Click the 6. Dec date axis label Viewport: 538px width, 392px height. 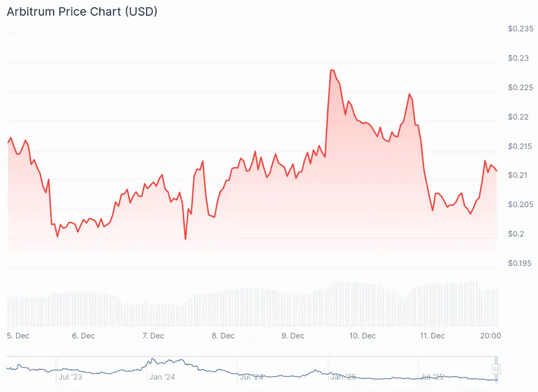[84, 336]
